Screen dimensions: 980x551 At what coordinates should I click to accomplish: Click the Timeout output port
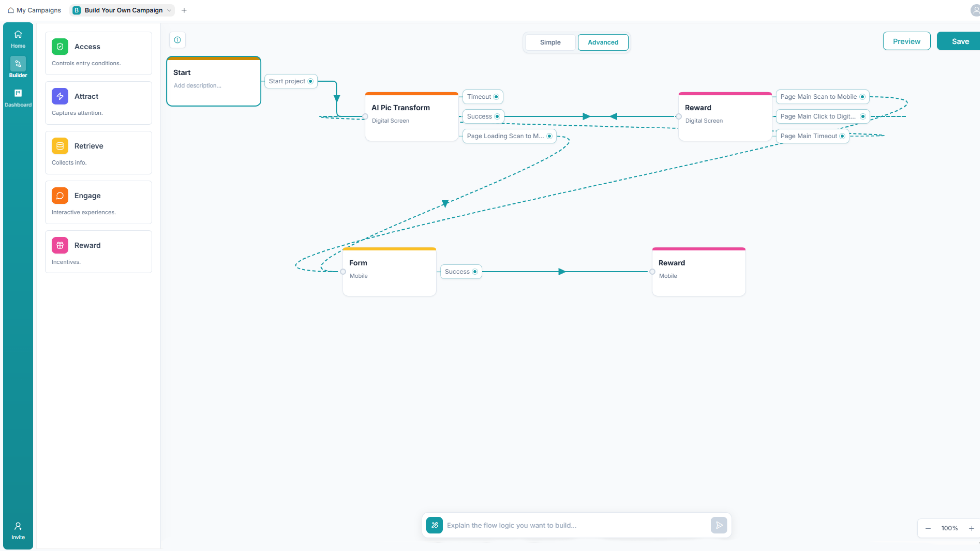(496, 97)
